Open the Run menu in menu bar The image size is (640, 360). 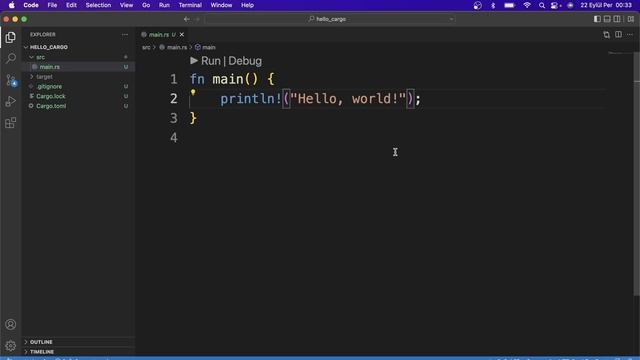click(164, 5)
